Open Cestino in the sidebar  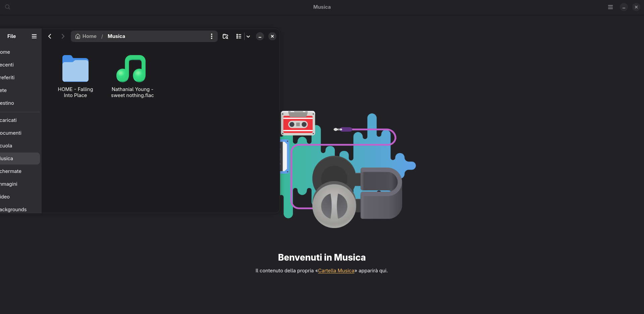pos(7,103)
